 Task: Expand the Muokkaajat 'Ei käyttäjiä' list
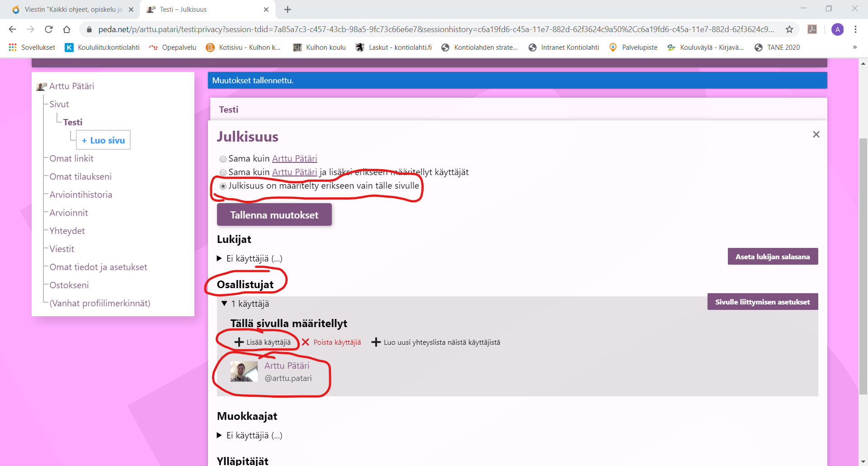click(x=219, y=435)
